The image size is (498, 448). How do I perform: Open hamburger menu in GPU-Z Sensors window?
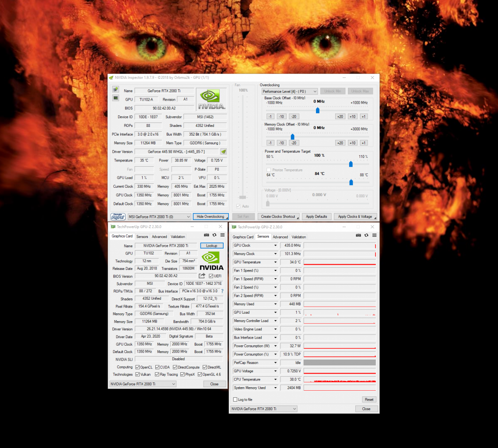click(x=375, y=235)
